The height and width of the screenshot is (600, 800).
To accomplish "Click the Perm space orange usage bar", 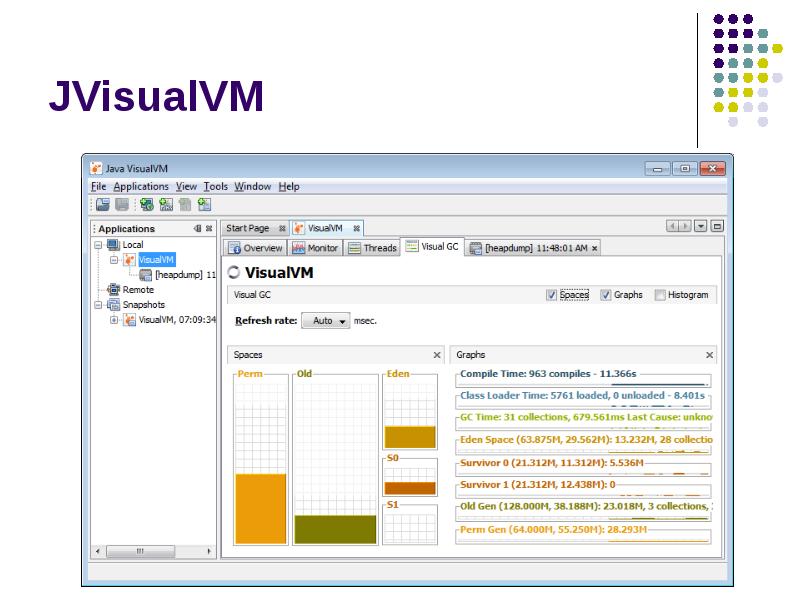I will click(x=261, y=509).
